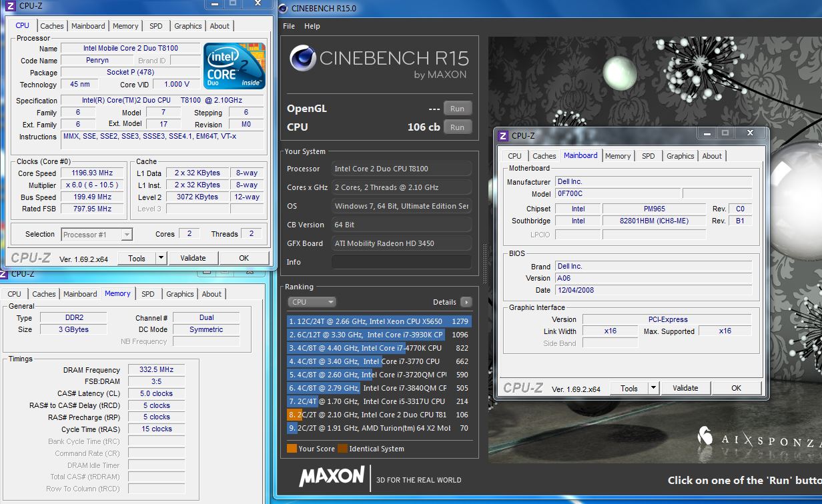Select ranking row Intel Xeon CPU X5650
This screenshot has height=504, width=822.
[379, 321]
